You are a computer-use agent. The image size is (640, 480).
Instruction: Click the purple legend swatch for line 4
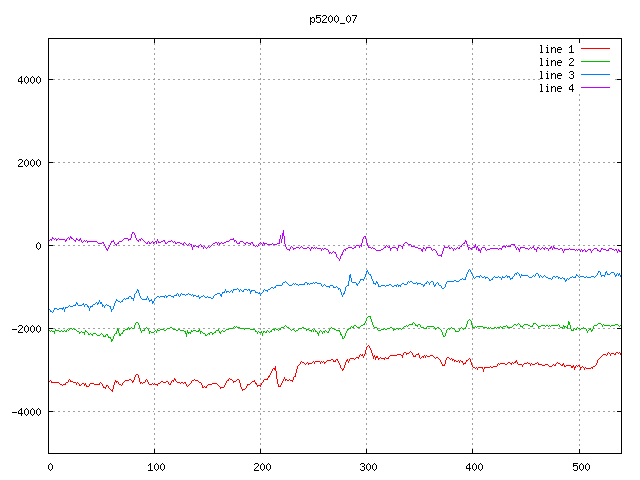point(595,88)
